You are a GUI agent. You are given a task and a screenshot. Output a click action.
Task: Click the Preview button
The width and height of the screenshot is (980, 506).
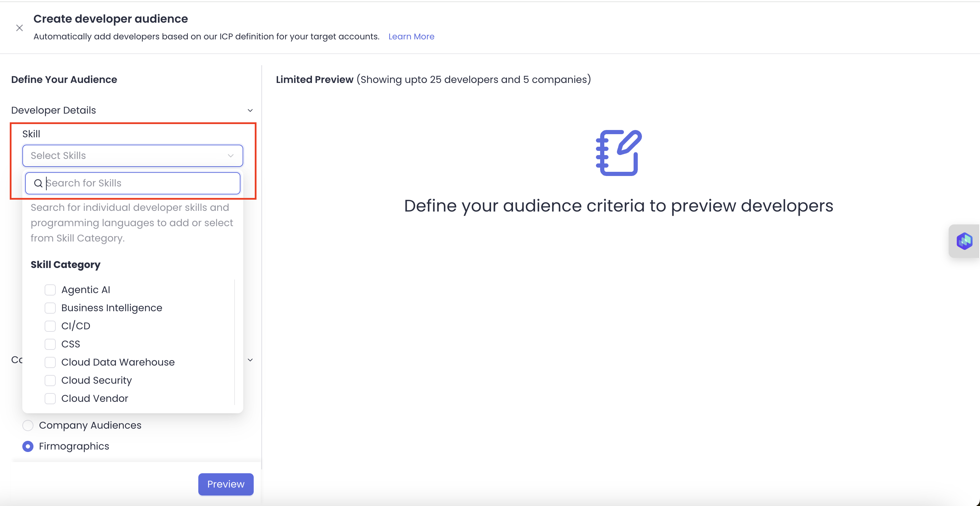pyautogui.click(x=225, y=484)
